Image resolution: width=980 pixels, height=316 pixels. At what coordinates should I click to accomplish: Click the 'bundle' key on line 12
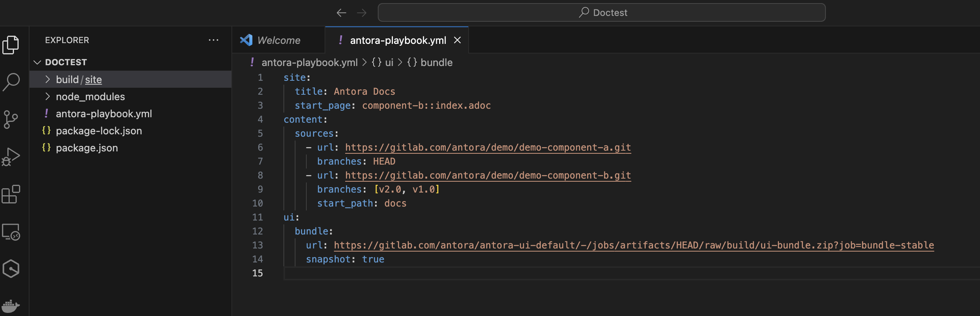[x=311, y=231]
